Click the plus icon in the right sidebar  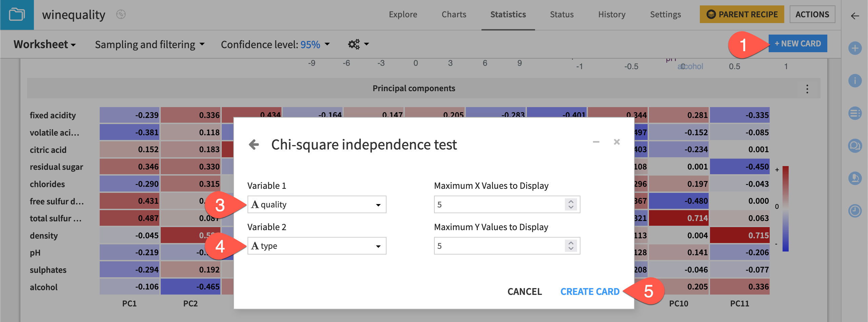tap(855, 48)
